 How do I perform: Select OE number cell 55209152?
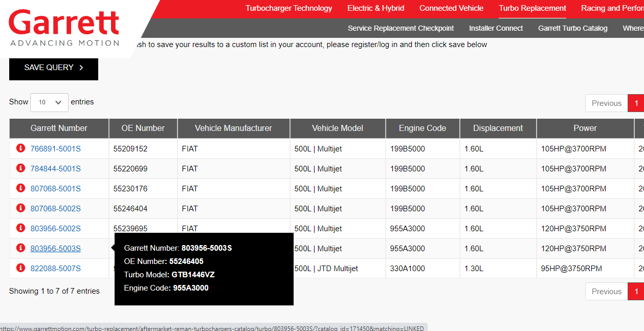143,149
